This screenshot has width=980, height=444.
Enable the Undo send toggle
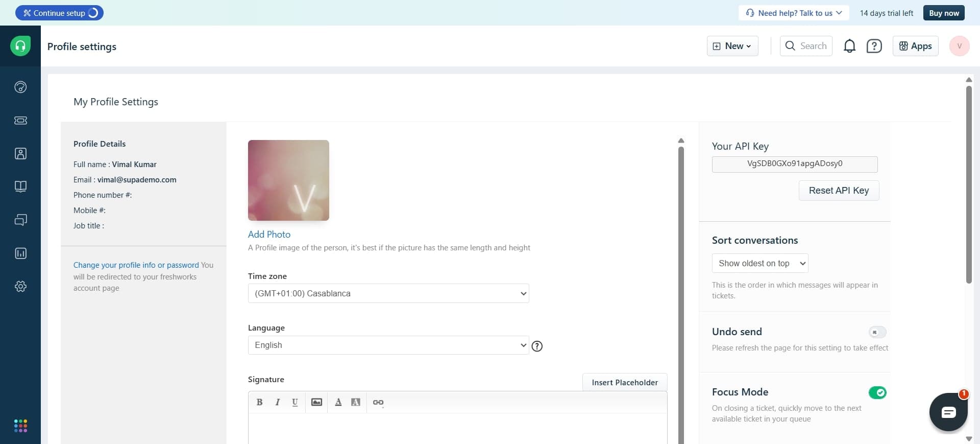click(877, 332)
